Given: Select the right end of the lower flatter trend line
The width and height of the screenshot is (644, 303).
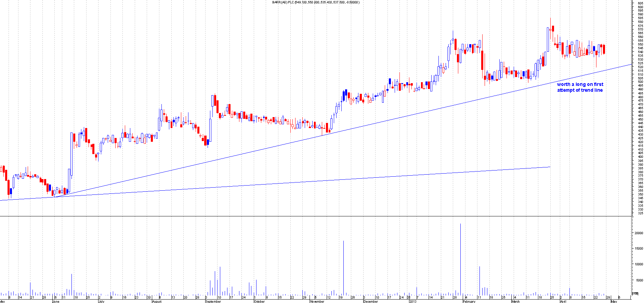Looking at the screenshot, I should point(550,167).
